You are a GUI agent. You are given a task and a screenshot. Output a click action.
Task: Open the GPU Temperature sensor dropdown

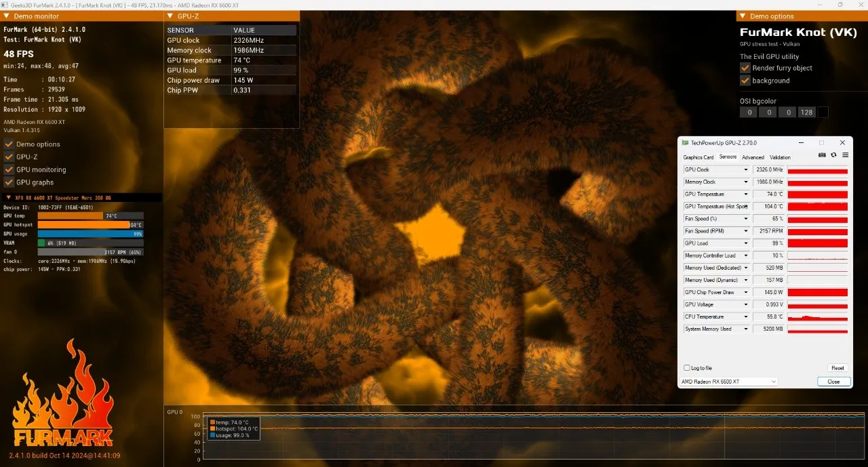746,195
